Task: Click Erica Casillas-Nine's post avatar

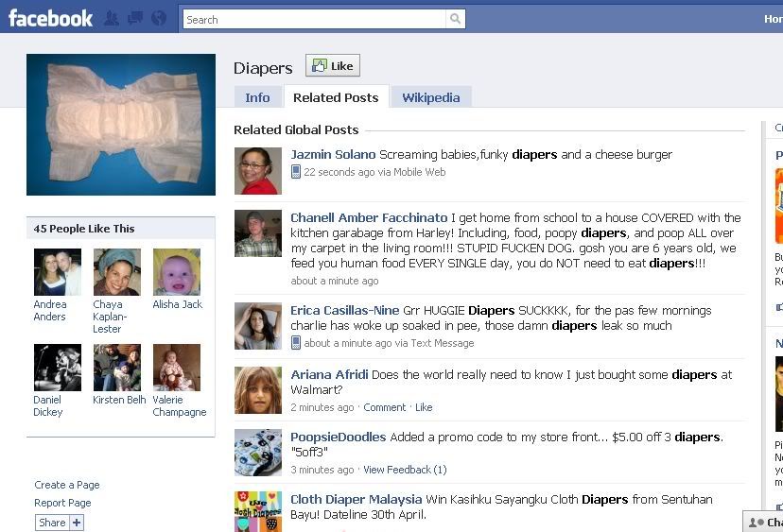Action: point(258,326)
